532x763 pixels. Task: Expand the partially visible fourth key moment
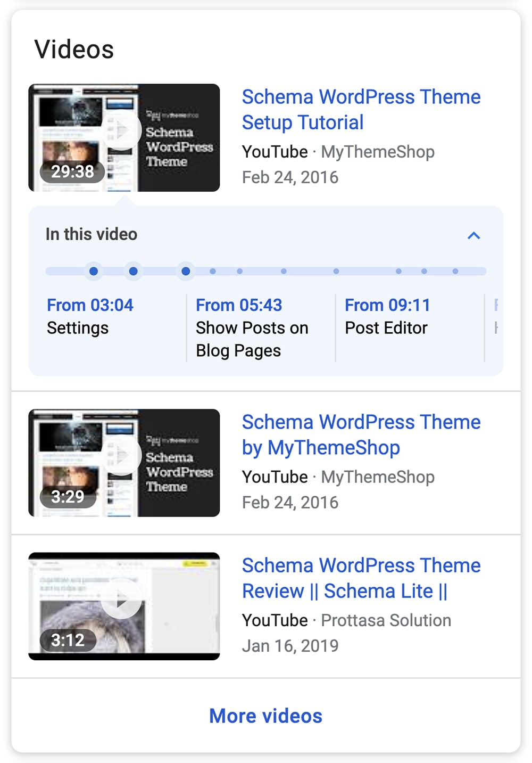[x=495, y=316]
